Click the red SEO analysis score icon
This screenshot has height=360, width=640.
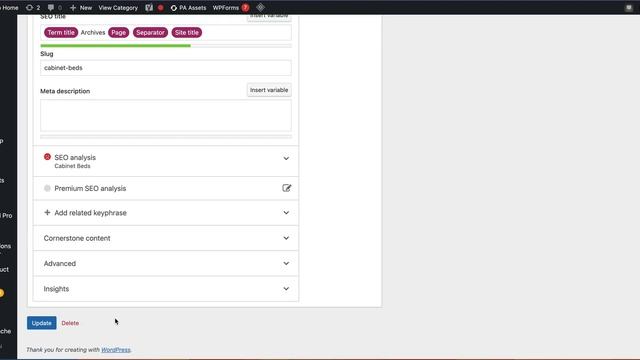click(47, 157)
